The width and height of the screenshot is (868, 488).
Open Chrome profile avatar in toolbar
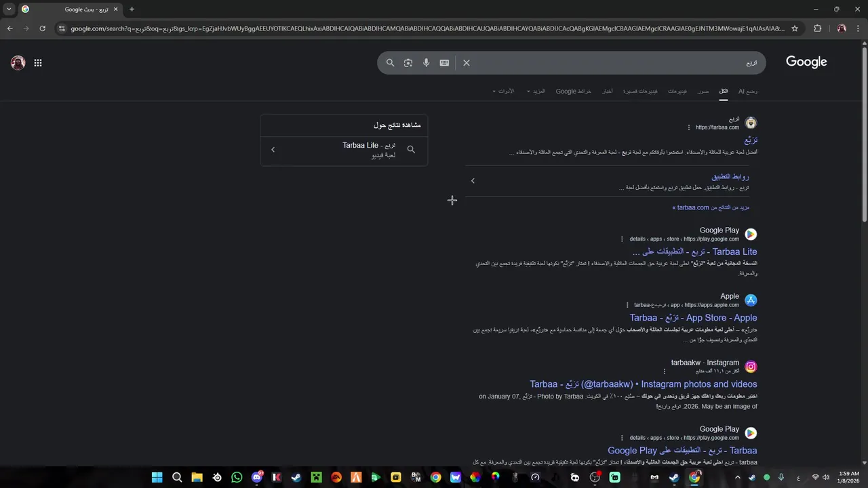pos(842,28)
